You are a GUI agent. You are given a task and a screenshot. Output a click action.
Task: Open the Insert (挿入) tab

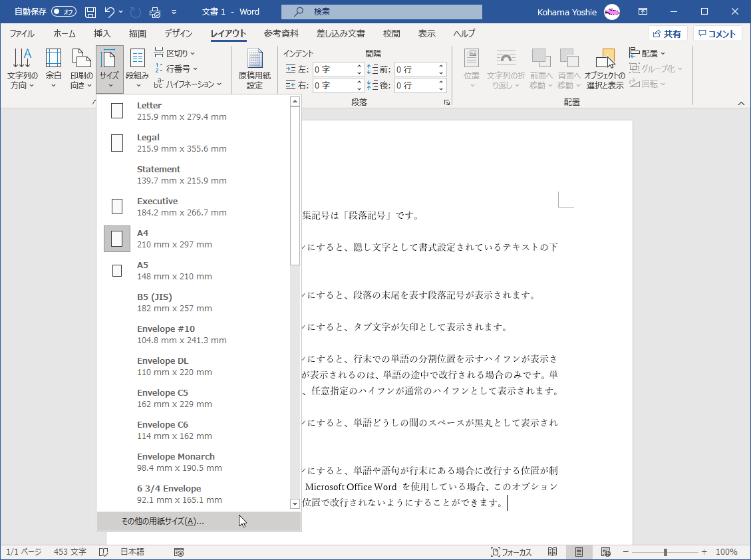pyautogui.click(x=102, y=33)
